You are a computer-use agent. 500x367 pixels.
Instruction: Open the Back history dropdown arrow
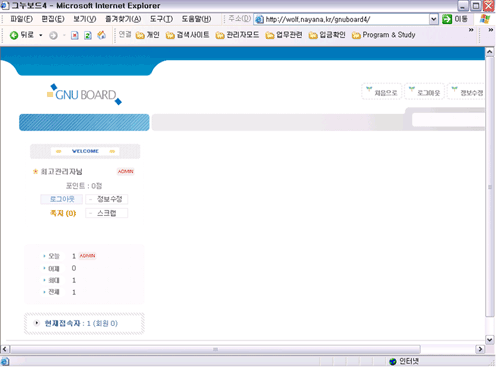pos(41,35)
